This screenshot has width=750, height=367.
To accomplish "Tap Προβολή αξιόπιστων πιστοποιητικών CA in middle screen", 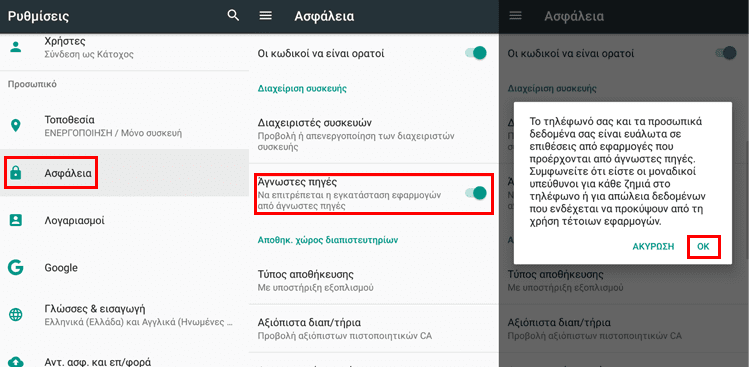I will click(x=345, y=335).
